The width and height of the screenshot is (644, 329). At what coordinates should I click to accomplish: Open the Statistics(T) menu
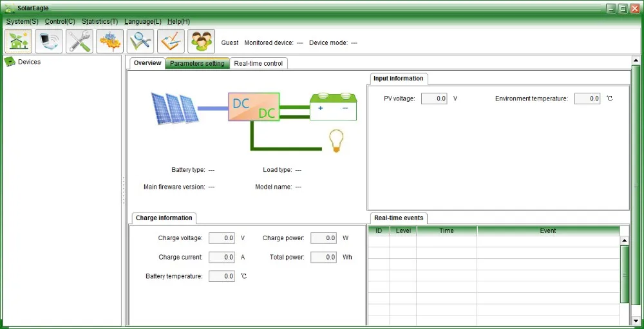point(100,21)
